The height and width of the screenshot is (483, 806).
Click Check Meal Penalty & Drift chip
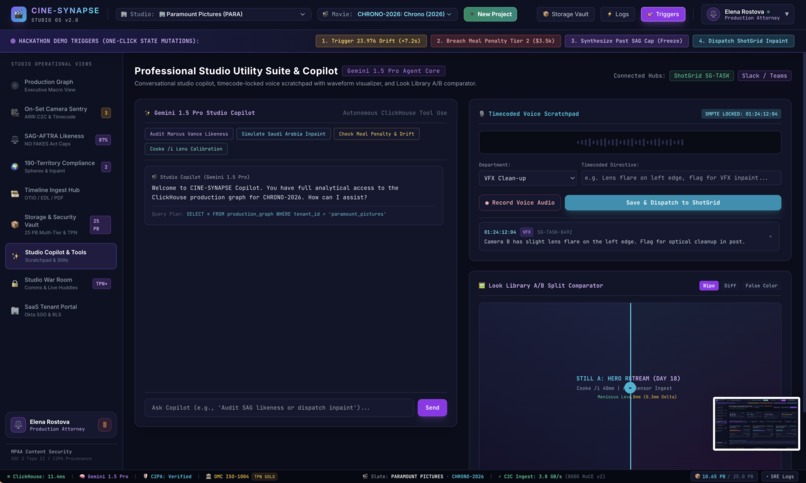[376, 134]
